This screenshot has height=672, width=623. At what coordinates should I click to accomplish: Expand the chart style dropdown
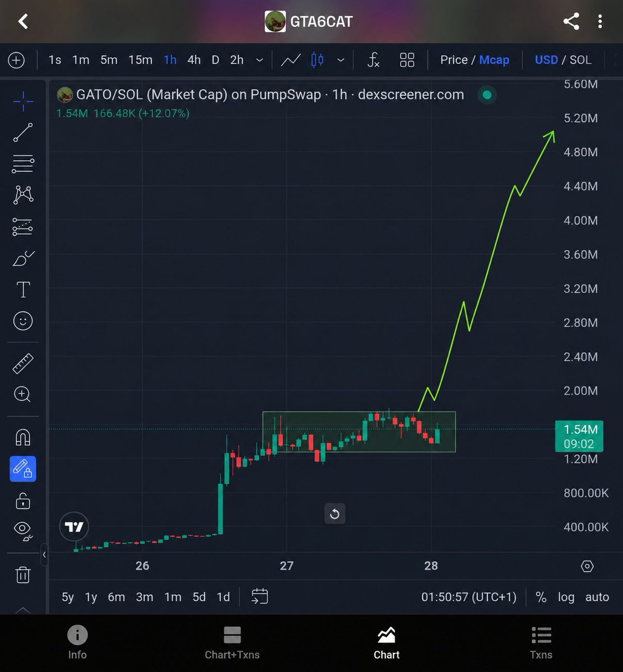coord(341,60)
